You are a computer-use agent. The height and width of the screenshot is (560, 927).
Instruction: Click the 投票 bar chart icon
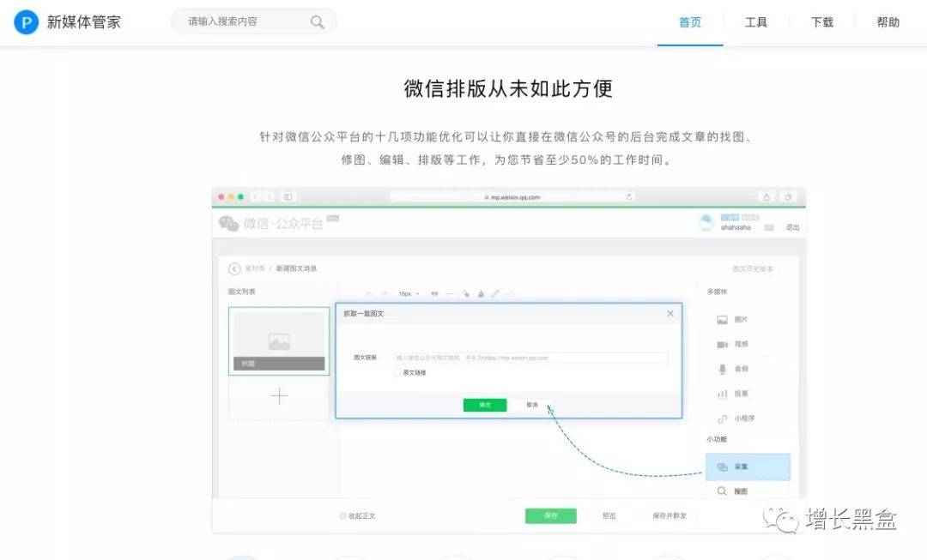(x=722, y=394)
